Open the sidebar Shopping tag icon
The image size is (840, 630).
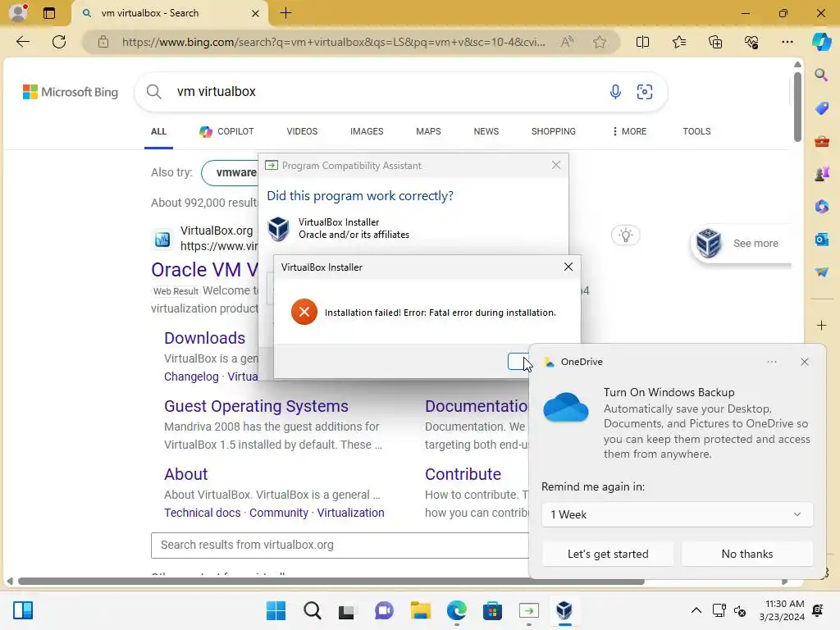821,108
